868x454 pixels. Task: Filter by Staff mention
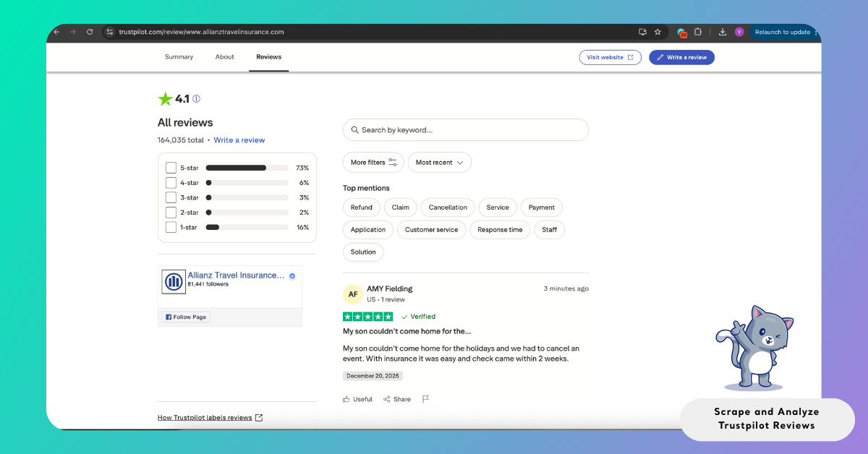pyautogui.click(x=550, y=230)
